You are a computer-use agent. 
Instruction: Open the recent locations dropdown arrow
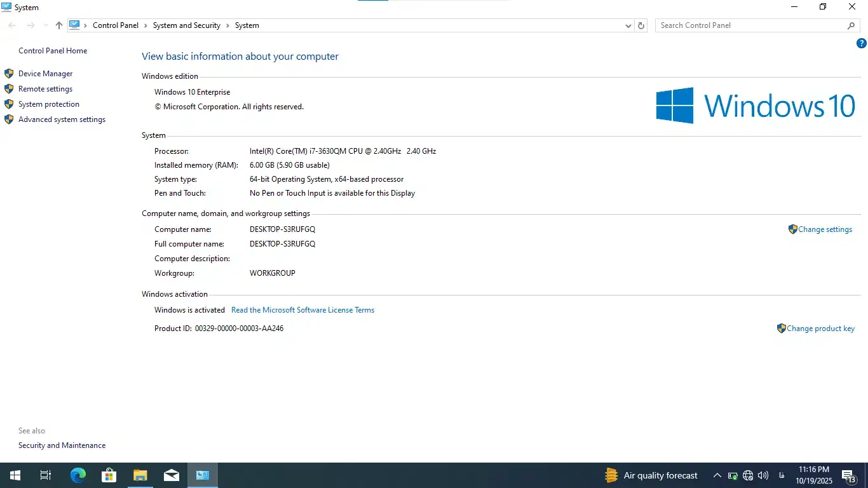(x=45, y=25)
